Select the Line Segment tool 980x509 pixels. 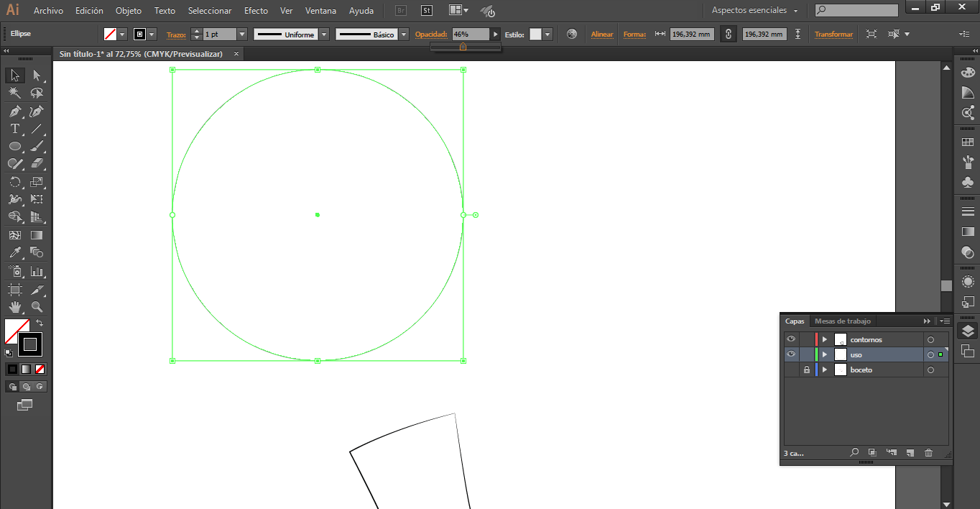pyautogui.click(x=37, y=129)
